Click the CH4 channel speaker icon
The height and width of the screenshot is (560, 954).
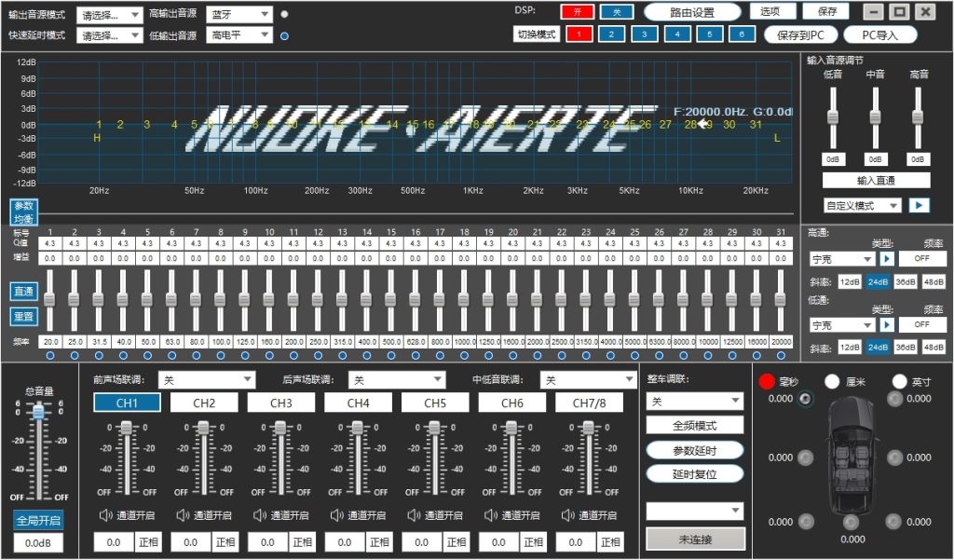(337, 515)
